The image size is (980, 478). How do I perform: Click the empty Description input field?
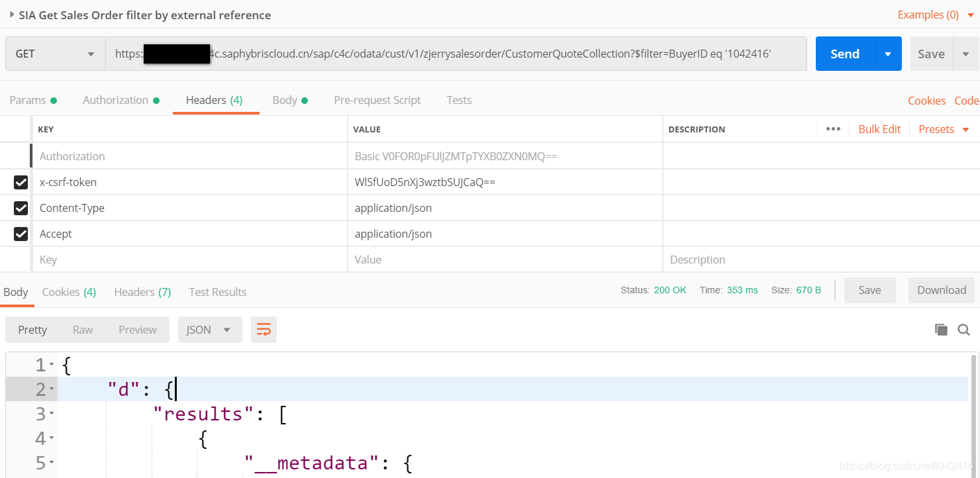(x=821, y=260)
